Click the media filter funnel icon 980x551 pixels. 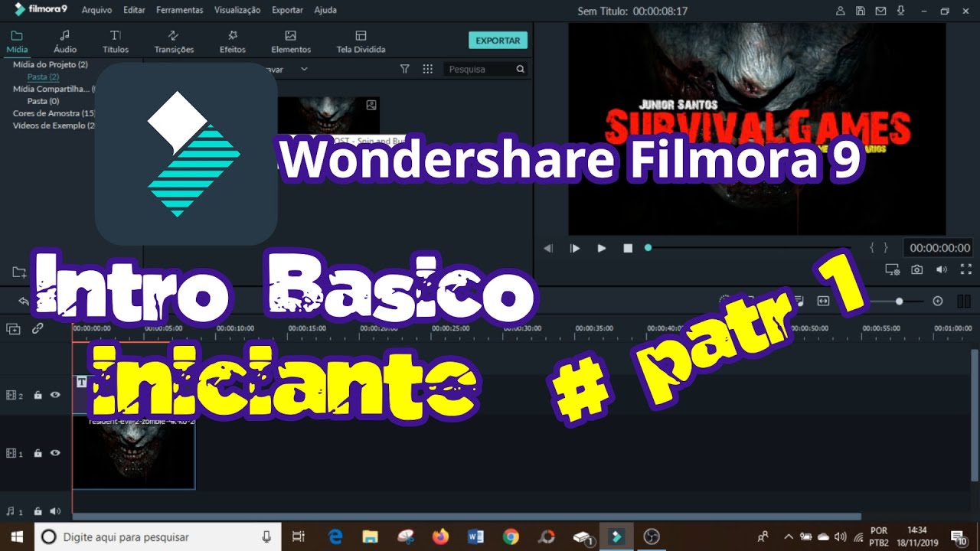[404, 69]
